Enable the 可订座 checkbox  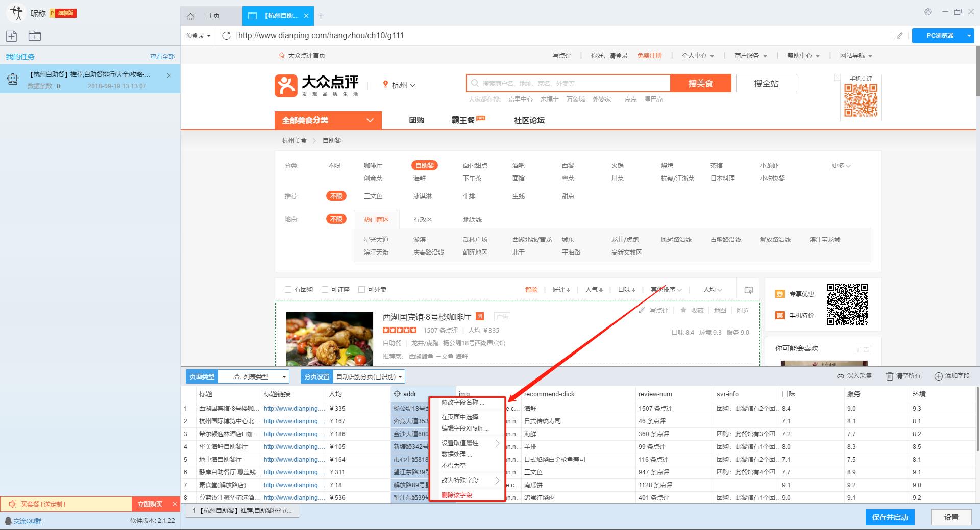pyautogui.click(x=325, y=289)
